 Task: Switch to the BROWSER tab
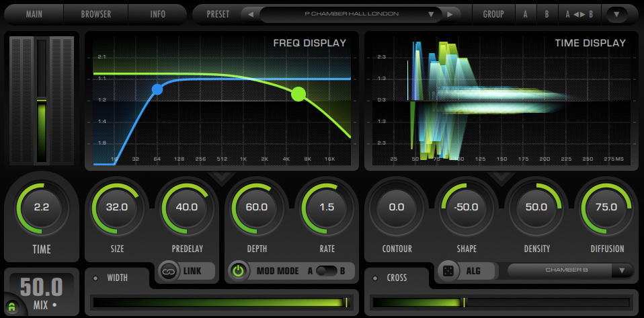click(x=96, y=14)
